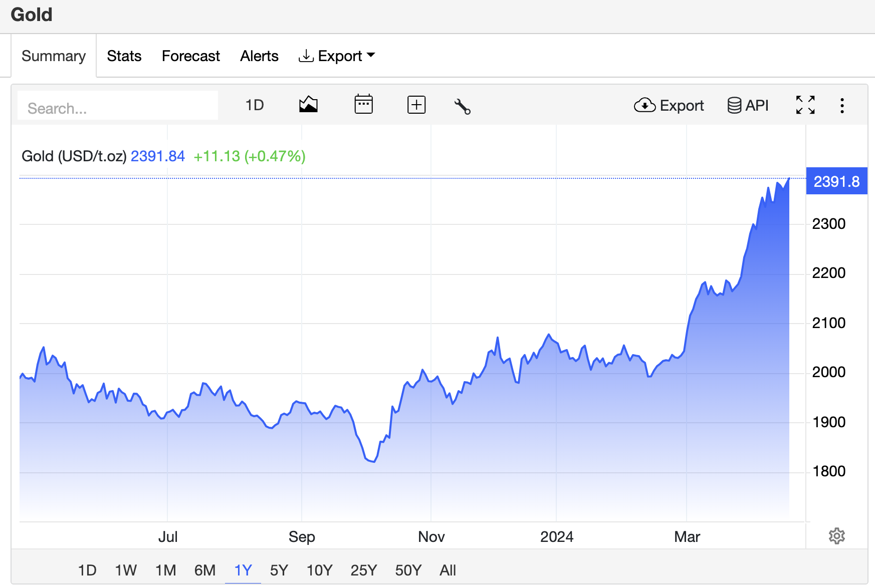The image size is (875, 588).
Task: Click the 2300 y-axis label
Action: [x=829, y=223]
